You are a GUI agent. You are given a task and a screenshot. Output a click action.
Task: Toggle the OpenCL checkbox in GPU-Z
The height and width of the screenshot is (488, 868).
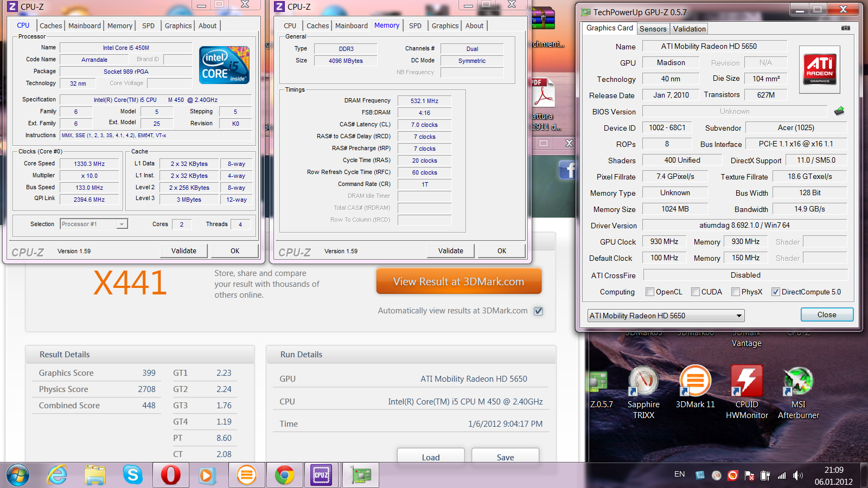pyautogui.click(x=650, y=292)
